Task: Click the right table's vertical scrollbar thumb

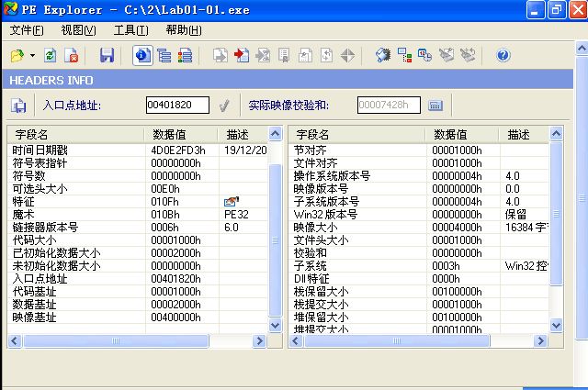Action: pos(557,214)
